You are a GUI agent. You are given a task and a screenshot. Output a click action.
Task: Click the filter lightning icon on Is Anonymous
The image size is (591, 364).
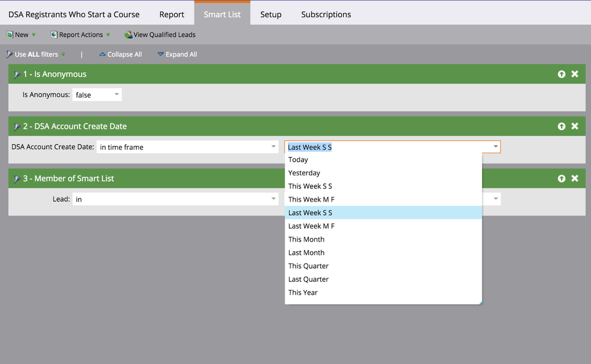point(17,74)
